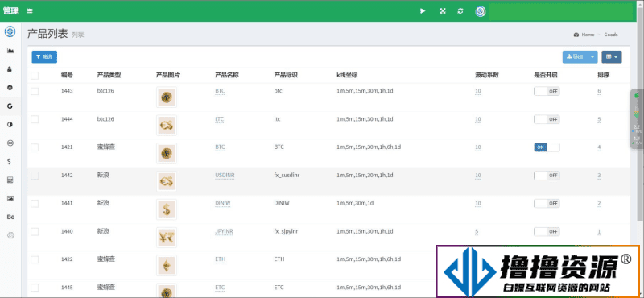
Task: Click the blue filter button
Action: pyautogui.click(x=44, y=56)
